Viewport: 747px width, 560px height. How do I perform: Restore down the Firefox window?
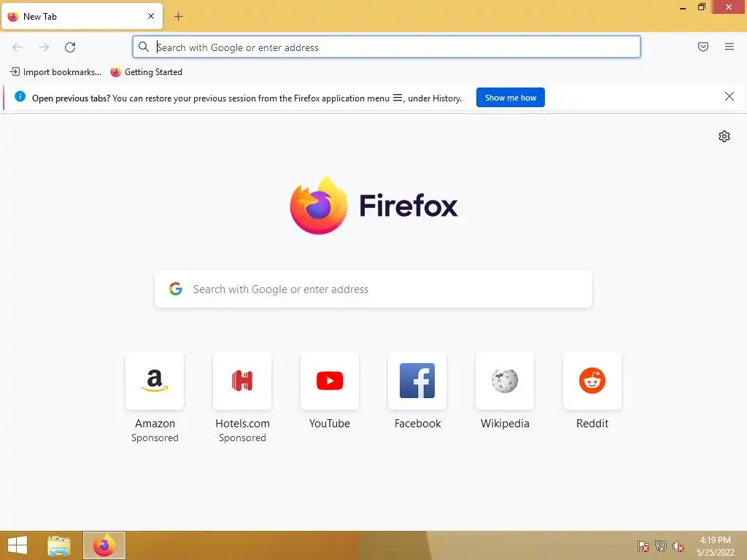(701, 7)
